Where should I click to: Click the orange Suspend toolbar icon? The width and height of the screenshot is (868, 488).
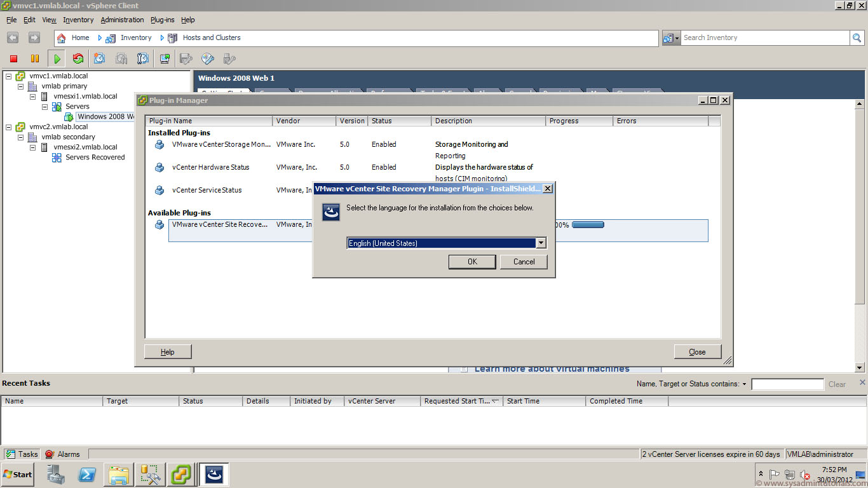coord(35,58)
